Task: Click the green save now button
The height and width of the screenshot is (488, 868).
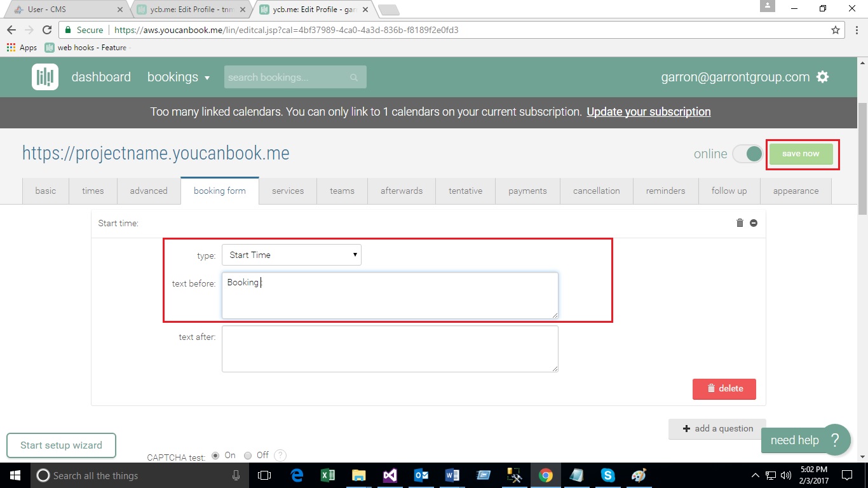Action: pyautogui.click(x=801, y=154)
